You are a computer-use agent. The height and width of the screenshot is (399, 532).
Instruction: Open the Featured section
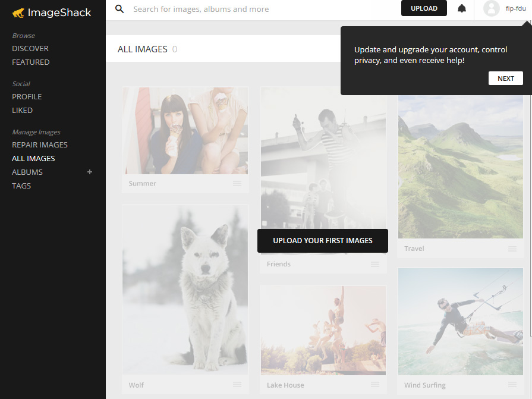pyautogui.click(x=31, y=62)
